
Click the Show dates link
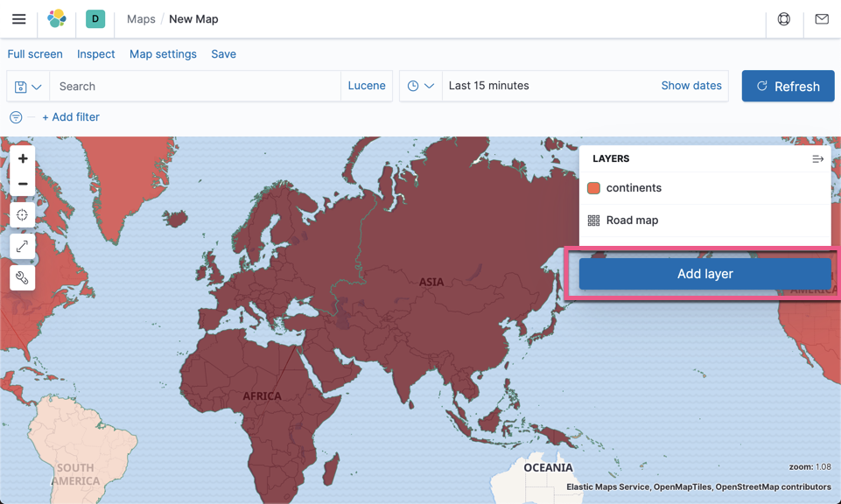691,86
